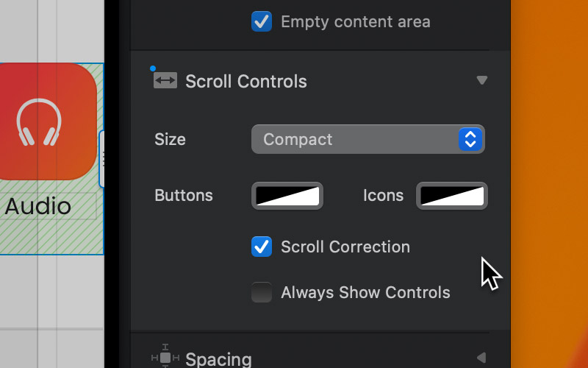Screen dimensions: 588x368
Task: Click the orange desktop wallpaper
Action: point(549,184)
